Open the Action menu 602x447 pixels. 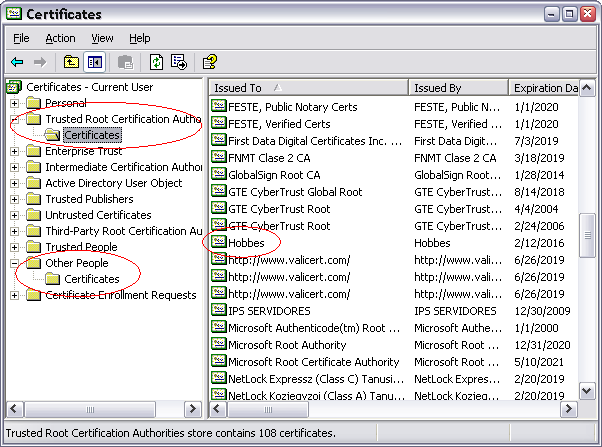tap(60, 38)
